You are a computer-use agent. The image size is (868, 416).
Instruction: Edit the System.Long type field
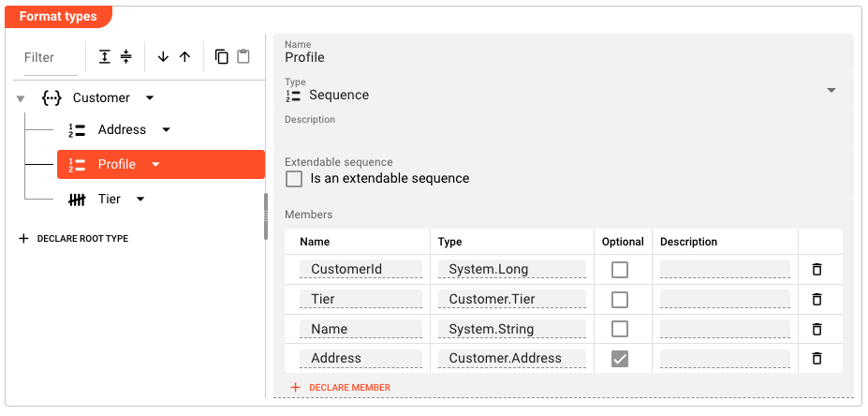tap(511, 269)
